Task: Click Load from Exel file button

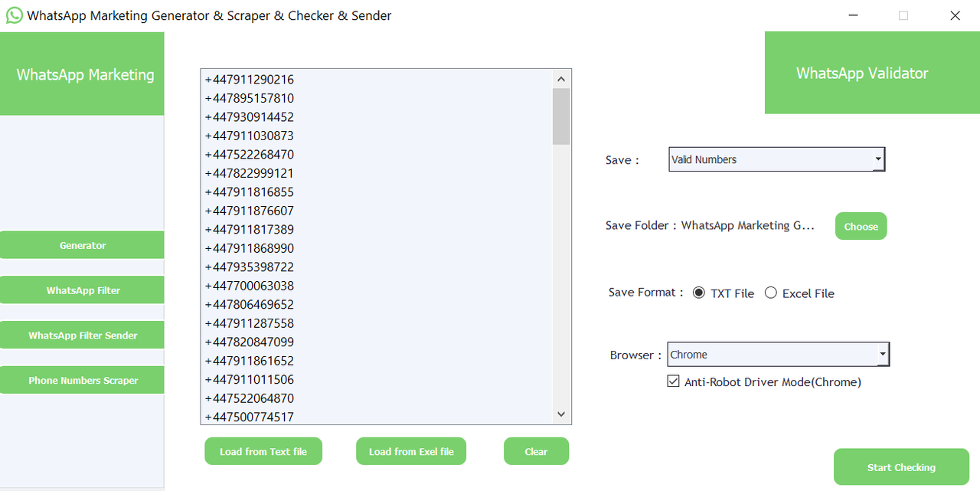Action: click(x=411, y=451)
